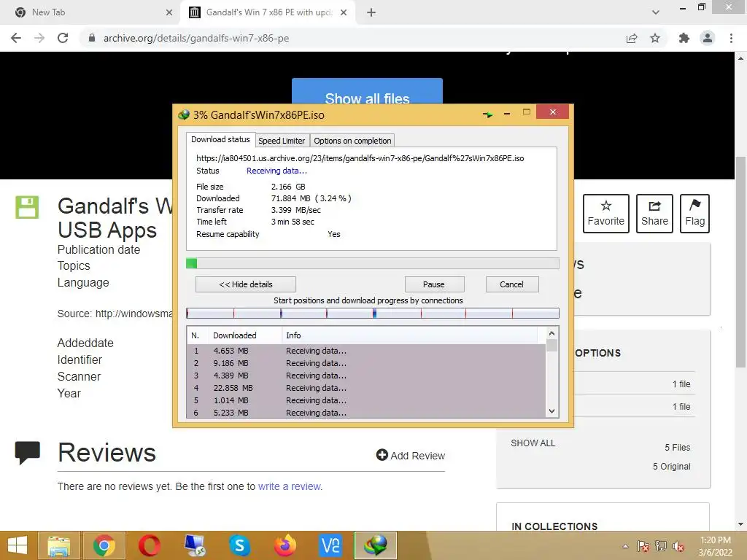Click the Action Center flag tray icon
Screen dimensions: 747x560
[x=643, y=546]
